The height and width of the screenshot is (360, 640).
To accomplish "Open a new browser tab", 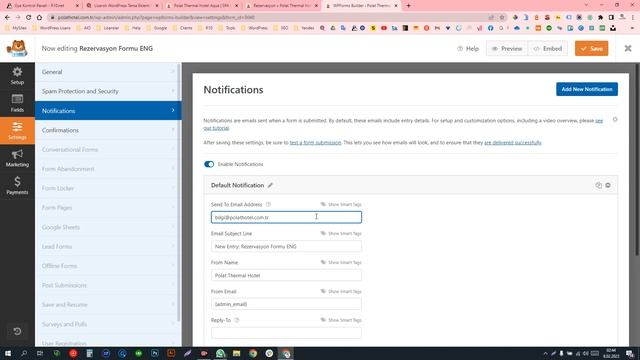I will coord(409,6).
